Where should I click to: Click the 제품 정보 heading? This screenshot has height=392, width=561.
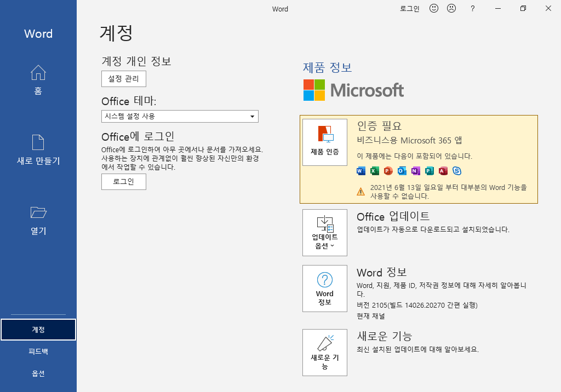(328, 67)
